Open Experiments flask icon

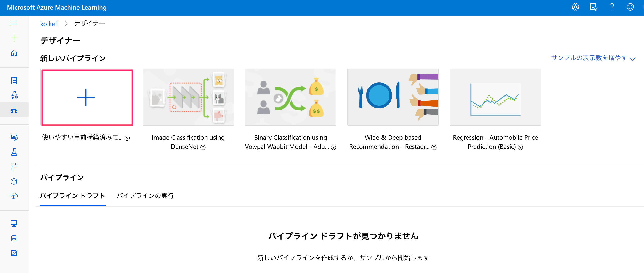(14, 152)
